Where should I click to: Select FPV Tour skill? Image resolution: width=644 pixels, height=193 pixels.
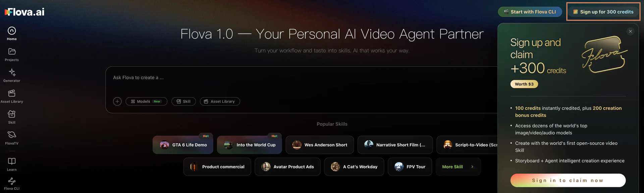click(410, 167)
